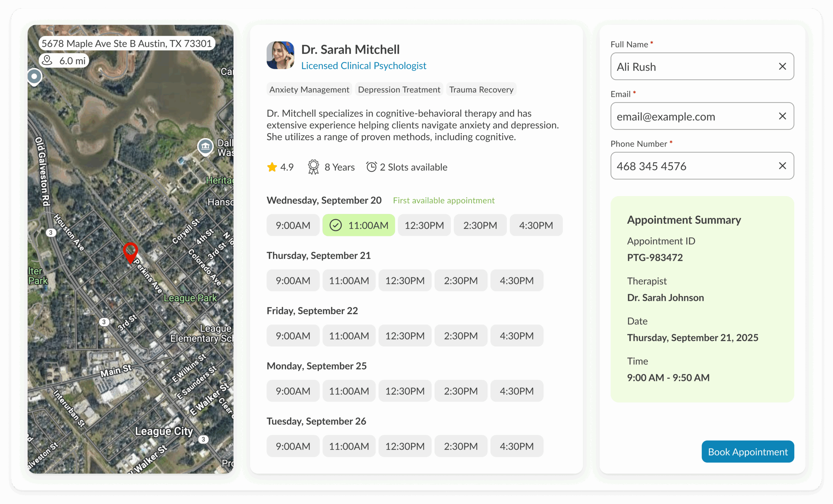
Task: Select Wednesday 4:30PM time slot
Action: (536, 225)
